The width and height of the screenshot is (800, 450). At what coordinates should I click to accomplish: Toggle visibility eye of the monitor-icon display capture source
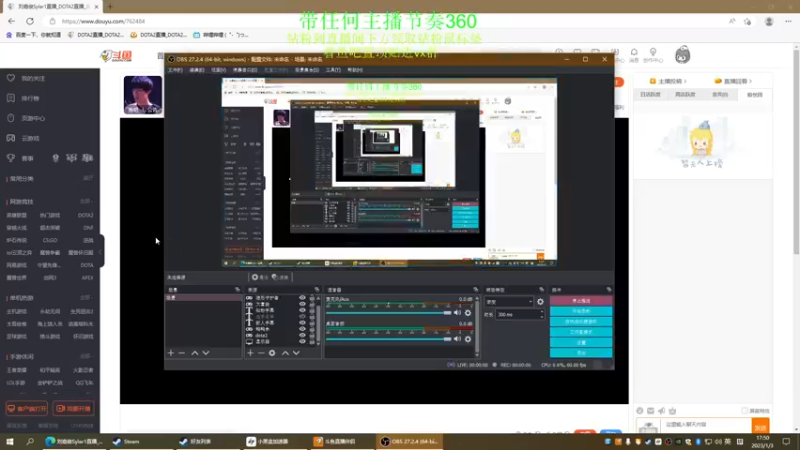click(302, 341)
